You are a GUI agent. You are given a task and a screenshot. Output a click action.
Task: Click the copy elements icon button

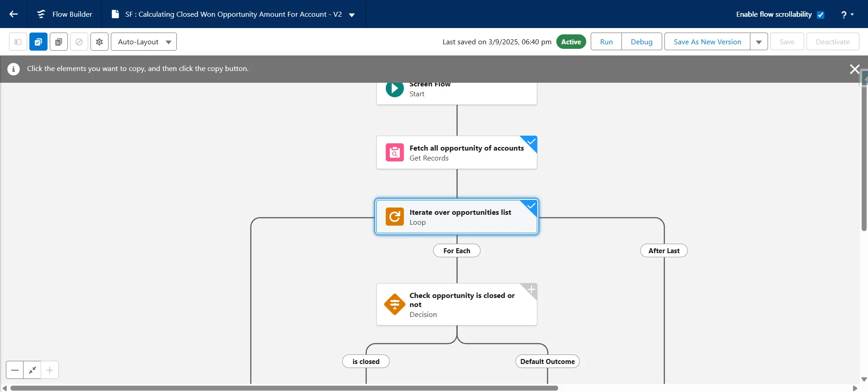click(59, 42)
